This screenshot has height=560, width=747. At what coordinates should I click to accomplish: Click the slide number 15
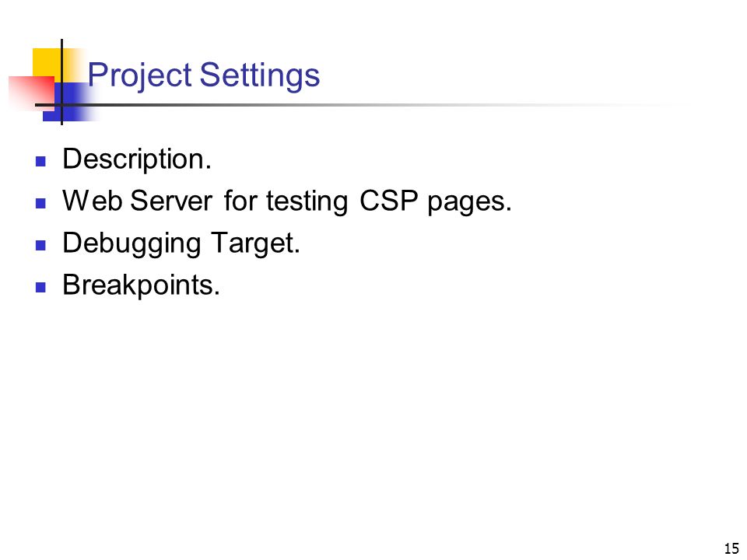pyautogui.click(x=731, y=548)
